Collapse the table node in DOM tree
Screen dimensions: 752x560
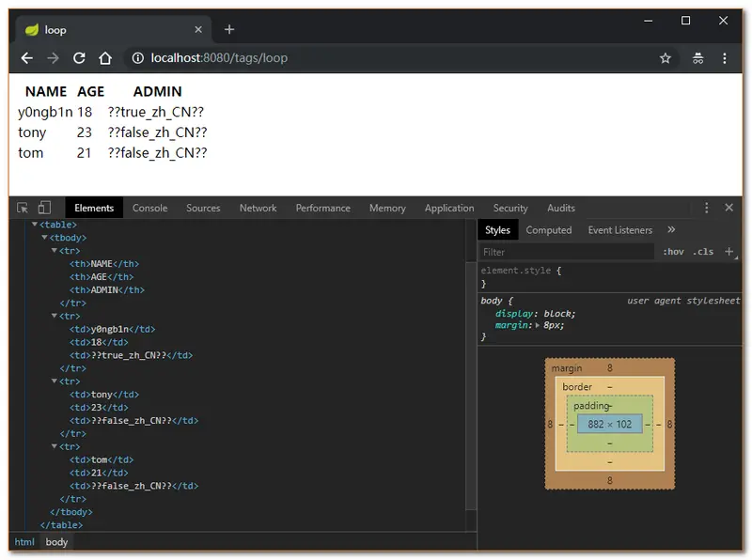pos(35,225)
